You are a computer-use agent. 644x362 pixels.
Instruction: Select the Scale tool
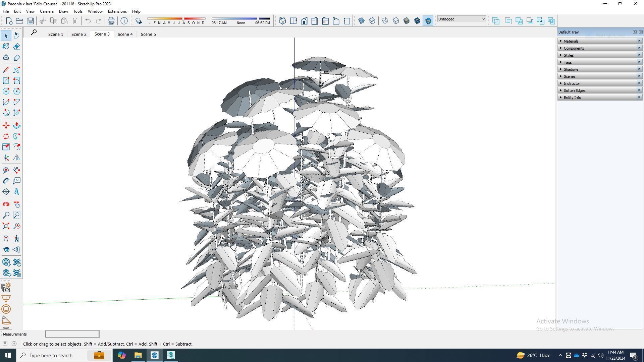coord(6,147)
